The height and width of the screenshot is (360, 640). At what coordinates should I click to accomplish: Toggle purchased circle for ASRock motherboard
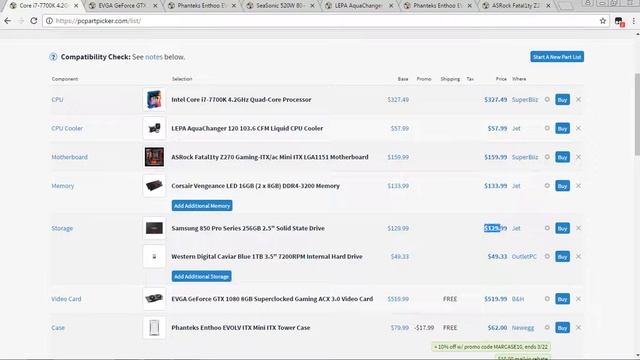(x=547, y=157)
